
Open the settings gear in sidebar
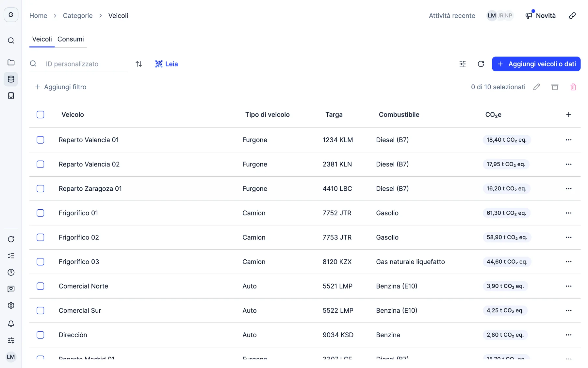[11, 306]
